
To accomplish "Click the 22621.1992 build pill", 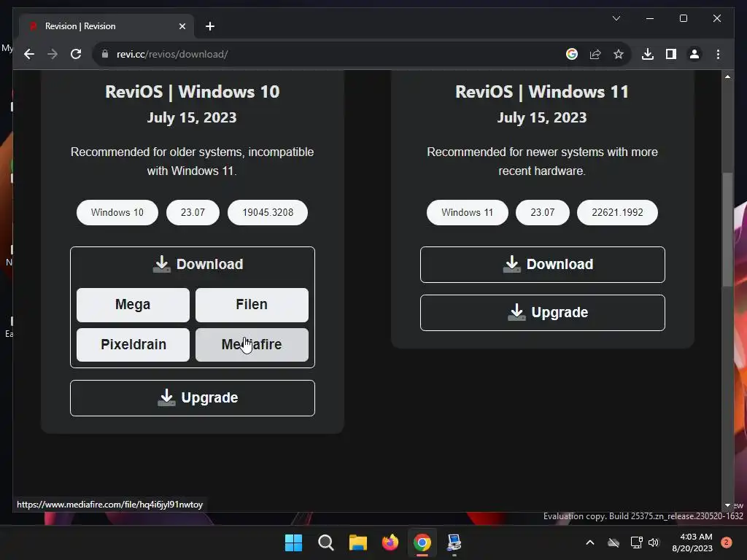I will click(617, 212).
